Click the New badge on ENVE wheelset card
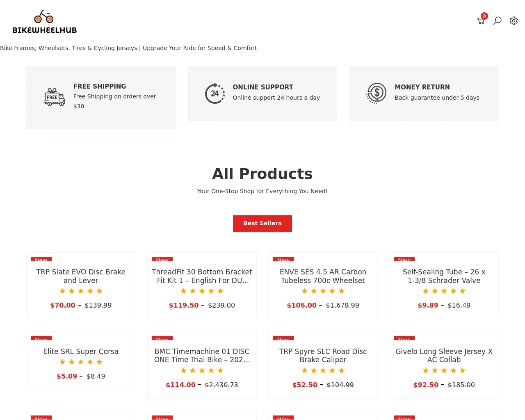 [x=283, y=259]
